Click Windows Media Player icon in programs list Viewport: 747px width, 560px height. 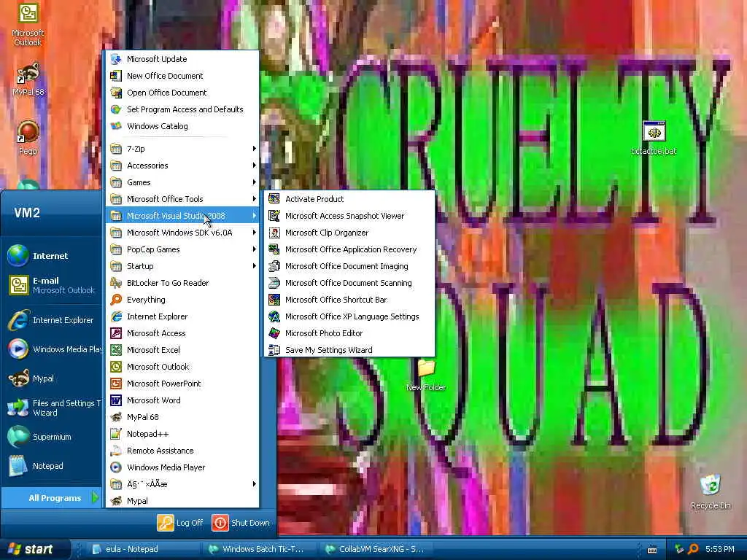tap(116, 467)
